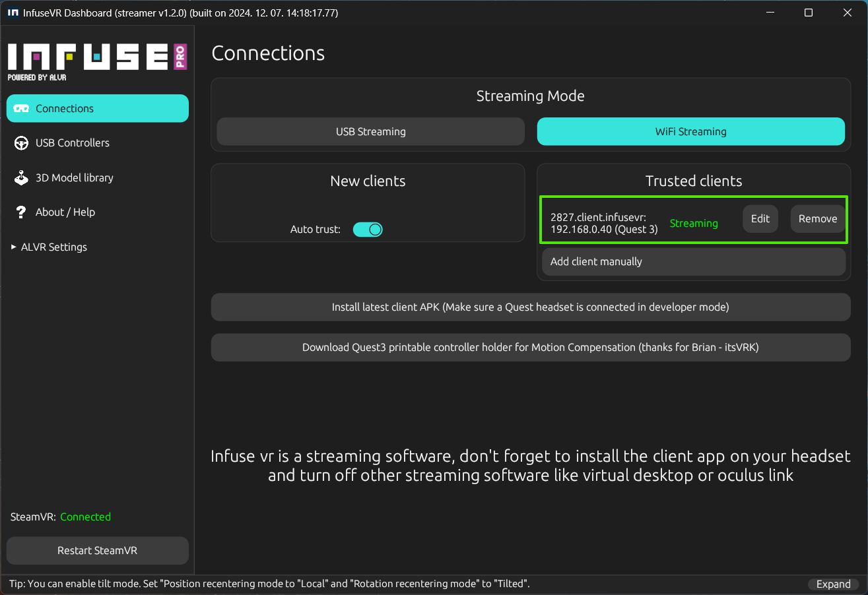Viewport: 868px width, 595px height.
Task: Edit the Quest 3 trusted client
Action: pos(760,219)
